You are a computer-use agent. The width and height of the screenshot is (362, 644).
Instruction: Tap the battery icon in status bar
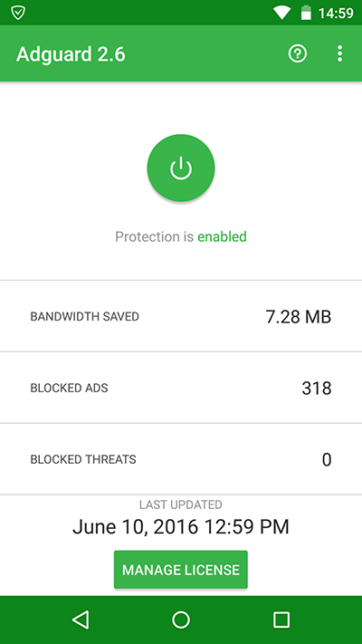point(306,13)
